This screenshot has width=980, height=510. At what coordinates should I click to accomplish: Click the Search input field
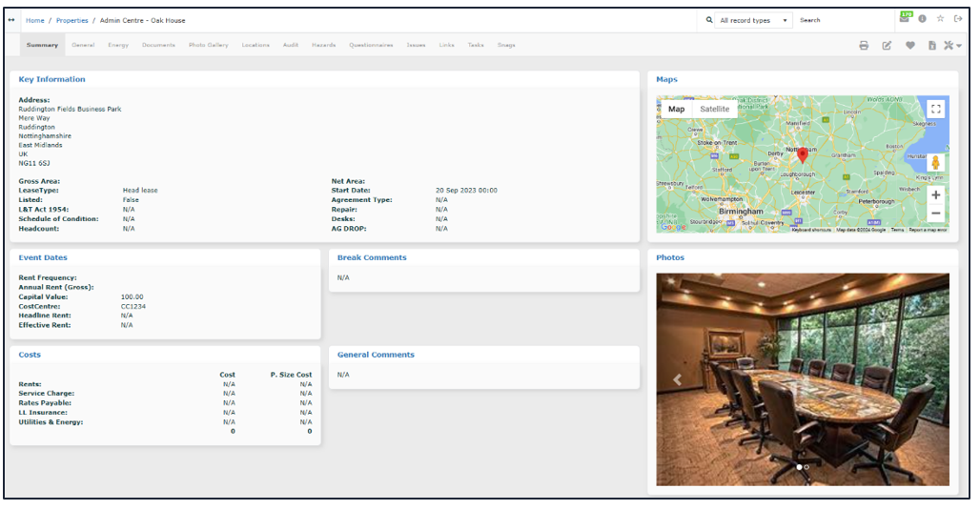click(x=844, y=20)
